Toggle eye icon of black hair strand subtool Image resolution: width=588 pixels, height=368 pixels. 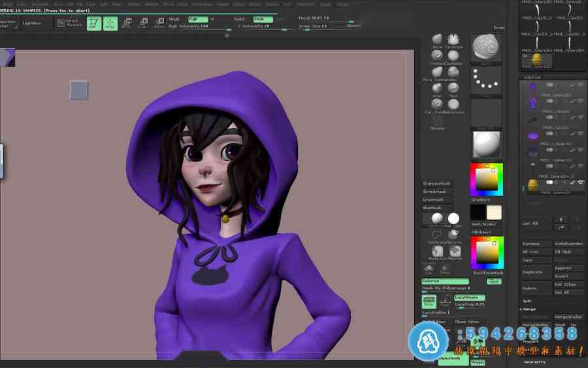click(x=581, y=118)
